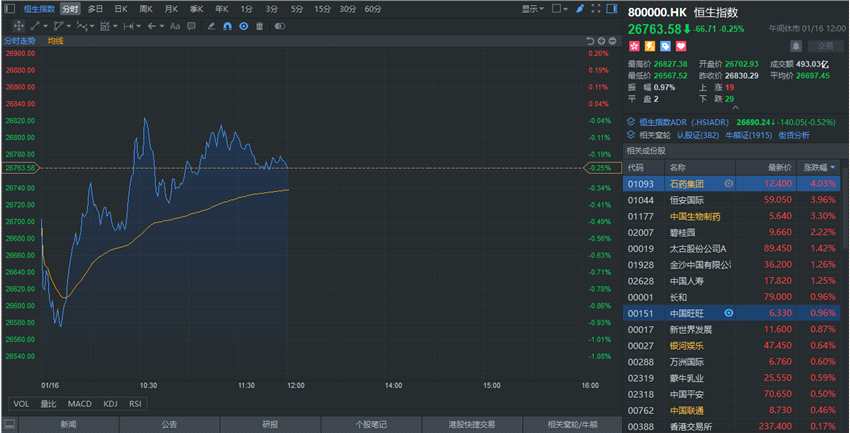The width and height of the screenshot is (850, 433).
Task: Select the Aa text annotation tool
Action: 175,26
